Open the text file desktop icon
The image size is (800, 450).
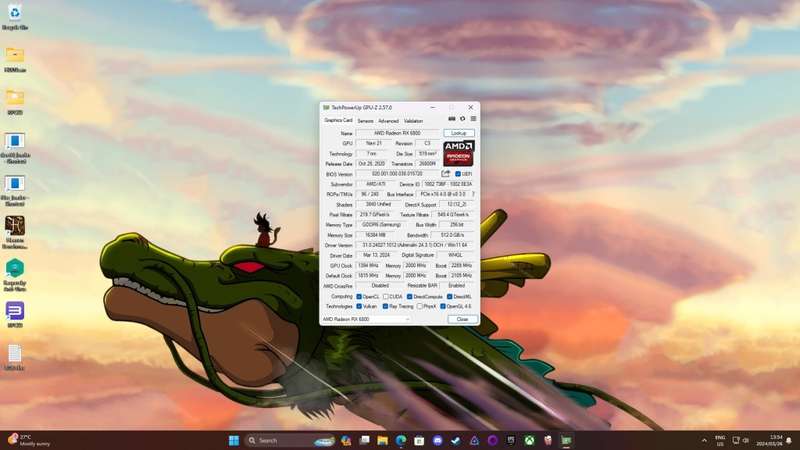(x=15, y=357)
